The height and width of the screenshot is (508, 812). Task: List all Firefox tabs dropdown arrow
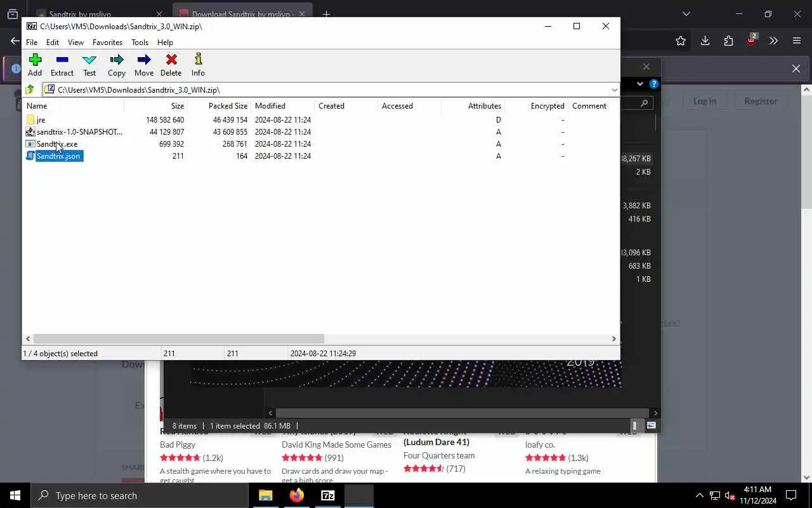tap(686, 14)
